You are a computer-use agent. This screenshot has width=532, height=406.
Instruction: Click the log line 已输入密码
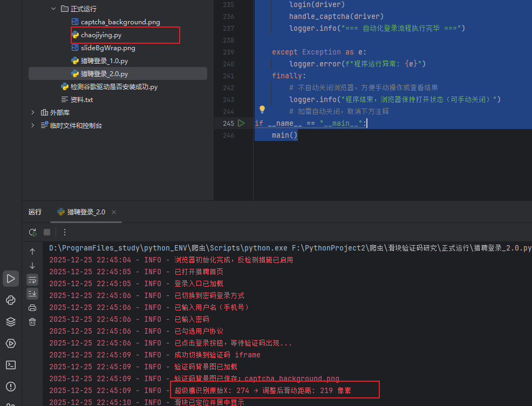(x=129, y=320)
